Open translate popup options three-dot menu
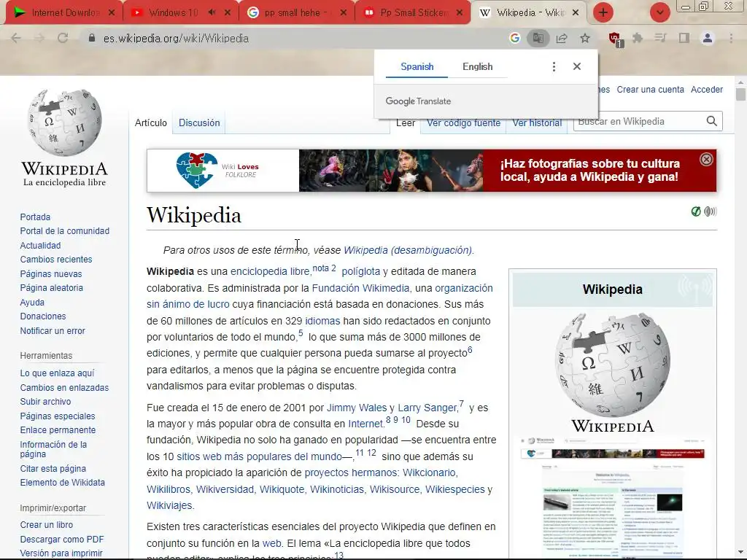Image resolution: width=747 pixels, height=560 pixels. pyautogui.click(x=554, y=66)
